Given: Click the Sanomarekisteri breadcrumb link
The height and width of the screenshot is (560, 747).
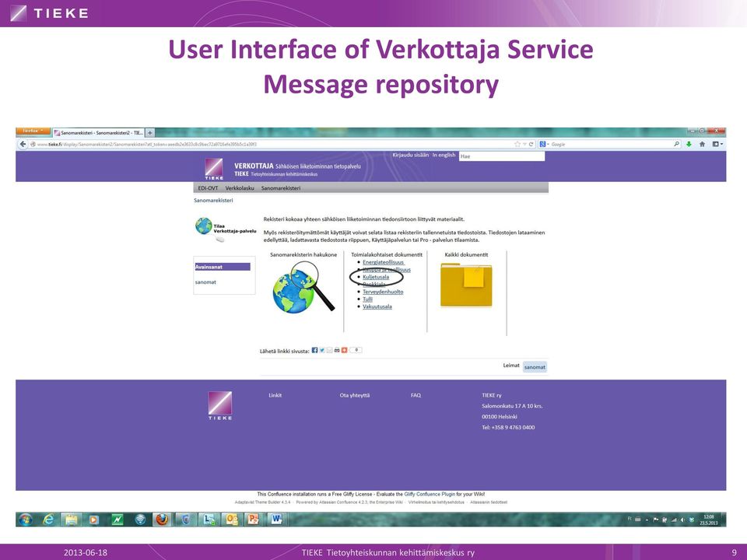Looking at the screenshot, I should (x=213, y=201).
